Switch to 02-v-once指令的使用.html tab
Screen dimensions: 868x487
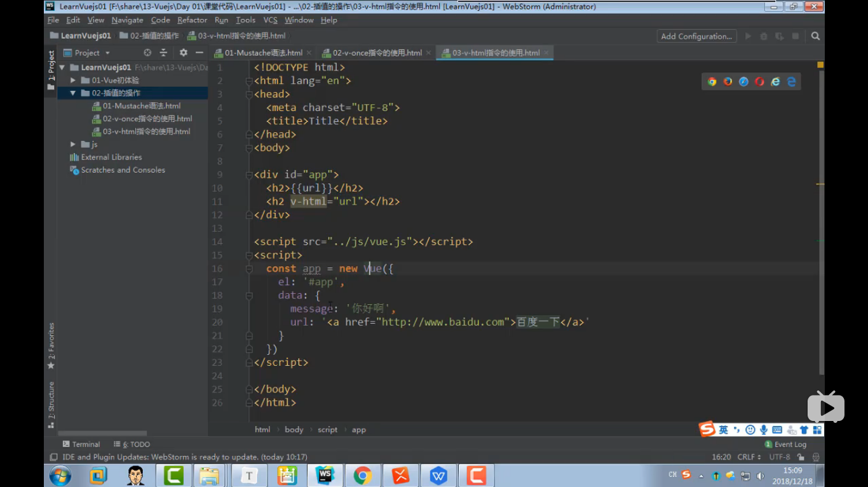(377, 53)
